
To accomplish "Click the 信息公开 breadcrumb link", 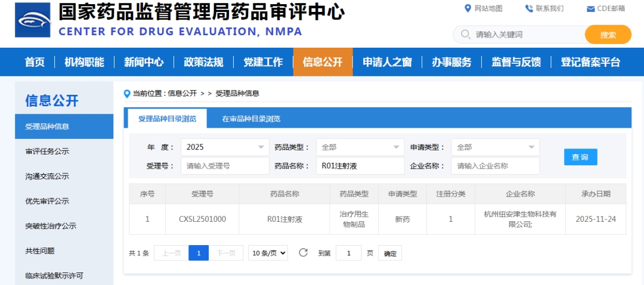I will (182, 94).
